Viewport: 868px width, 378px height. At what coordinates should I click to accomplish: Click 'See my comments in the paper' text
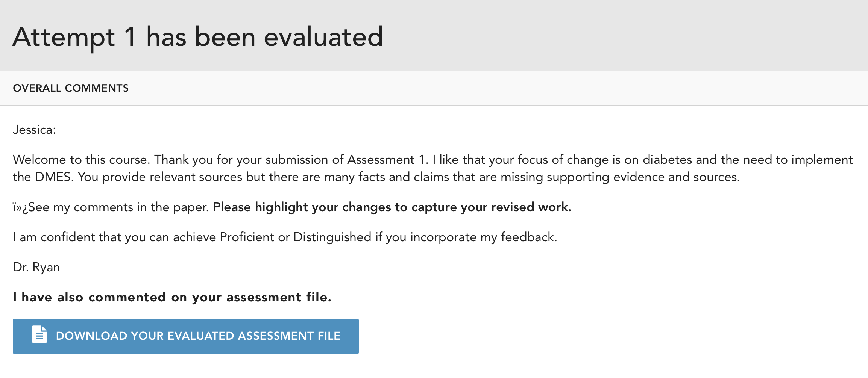[118, 207]
